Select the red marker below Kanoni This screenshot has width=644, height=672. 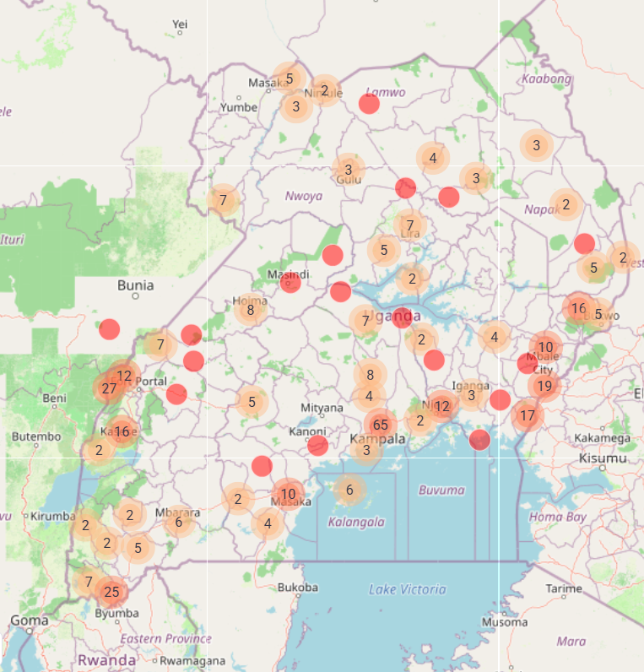coord(317,445)
